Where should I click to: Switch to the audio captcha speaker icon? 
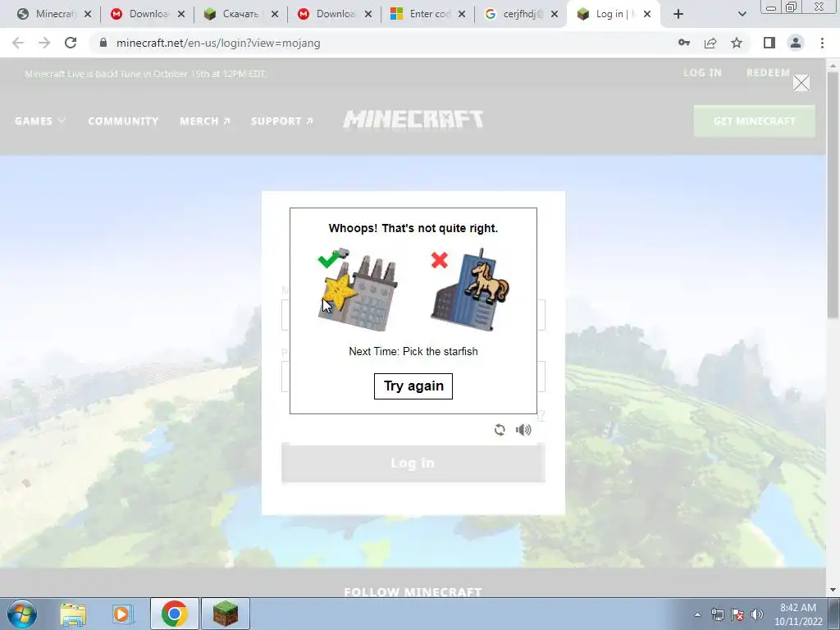[x=523, y=430]
